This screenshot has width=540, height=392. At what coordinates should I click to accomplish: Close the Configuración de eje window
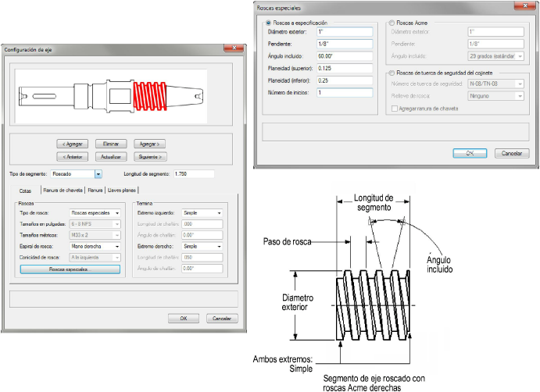coord(234,48)
